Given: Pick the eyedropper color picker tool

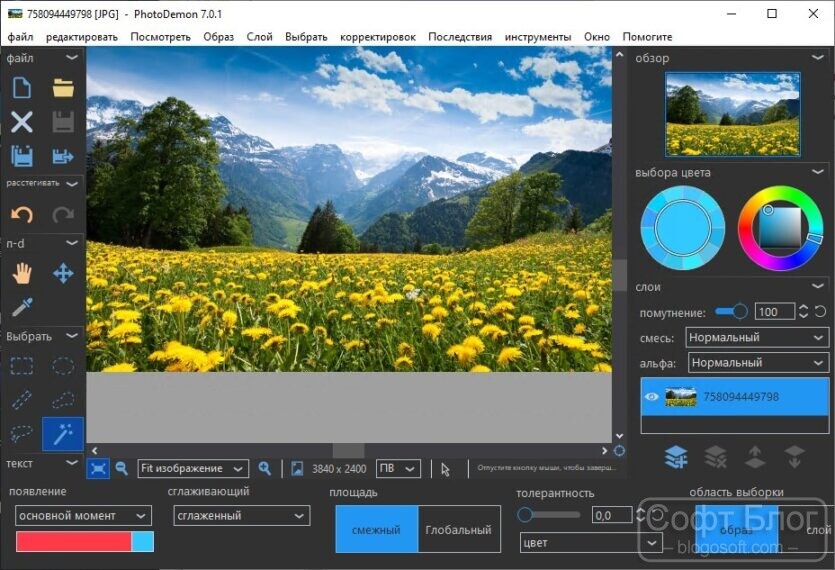Looking at the screenshot, I should pos(22,307).
